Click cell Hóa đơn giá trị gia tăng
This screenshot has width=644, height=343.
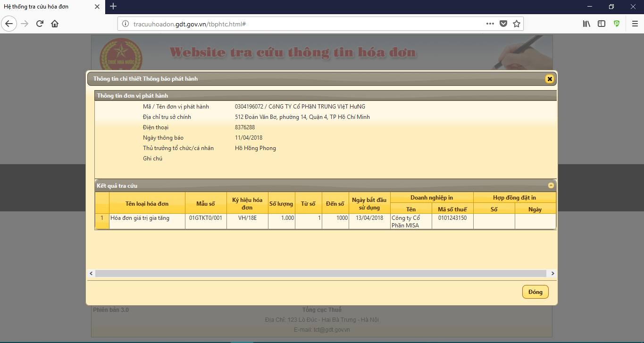click(147, 222)
